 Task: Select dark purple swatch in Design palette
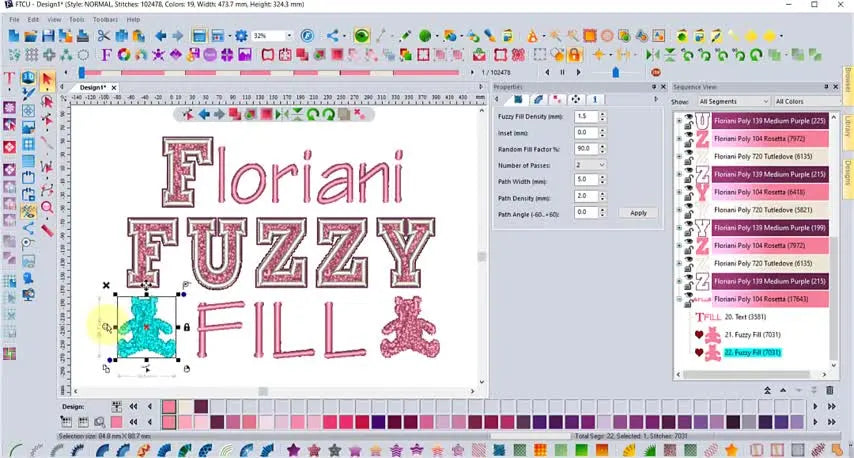[x=201, y=406]
